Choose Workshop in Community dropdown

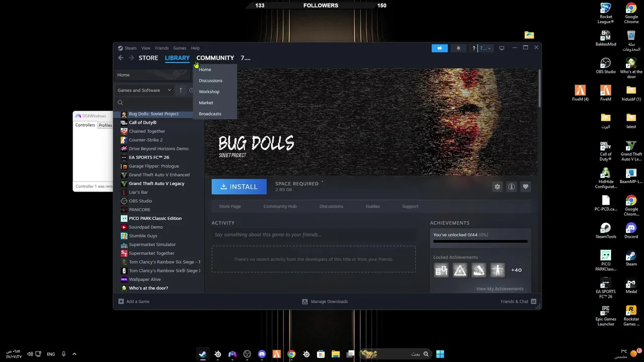pyautogui.click(x=209, y=92)
